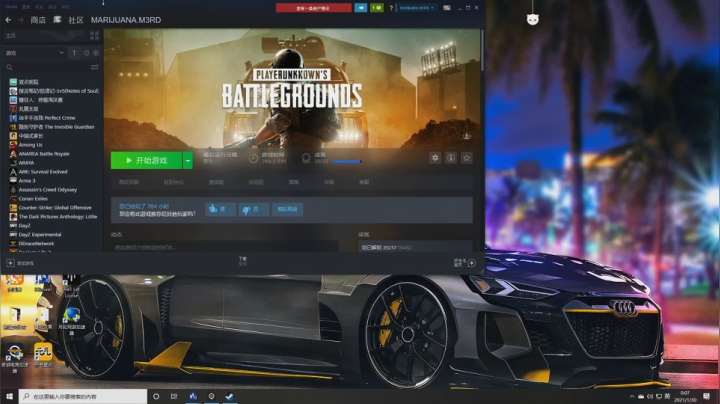Go forward with the Steam forward arrow
Viewport: 720px width, 404px height.
click(20, 20)
